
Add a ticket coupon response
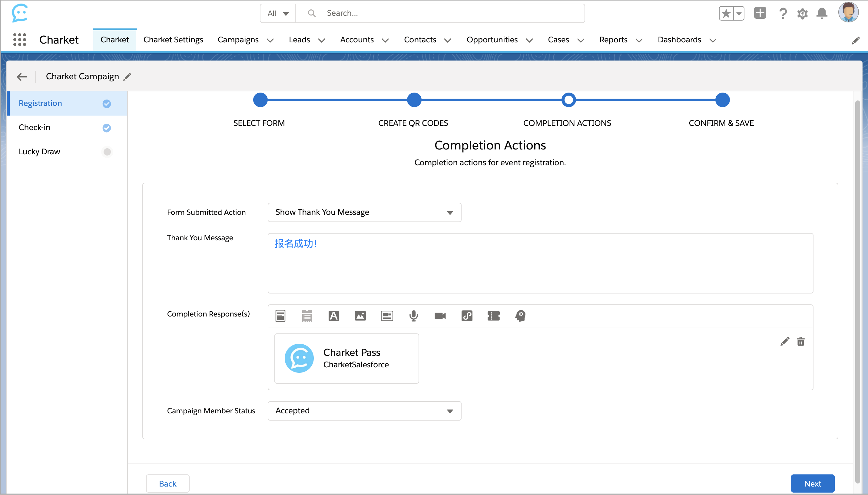493,316
